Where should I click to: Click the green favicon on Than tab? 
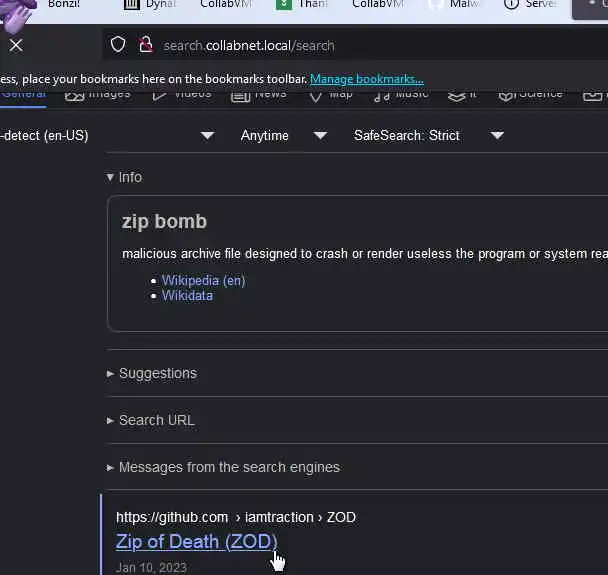(x=283, y=5)
